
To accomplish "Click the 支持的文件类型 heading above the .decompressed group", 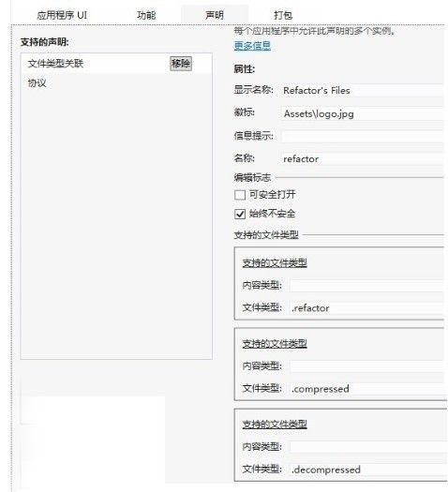I will click(x=275, y=425).
